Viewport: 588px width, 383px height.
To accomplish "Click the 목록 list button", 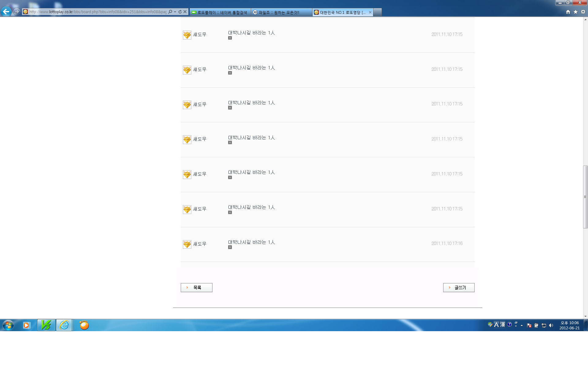I will (x=196, y=287).
